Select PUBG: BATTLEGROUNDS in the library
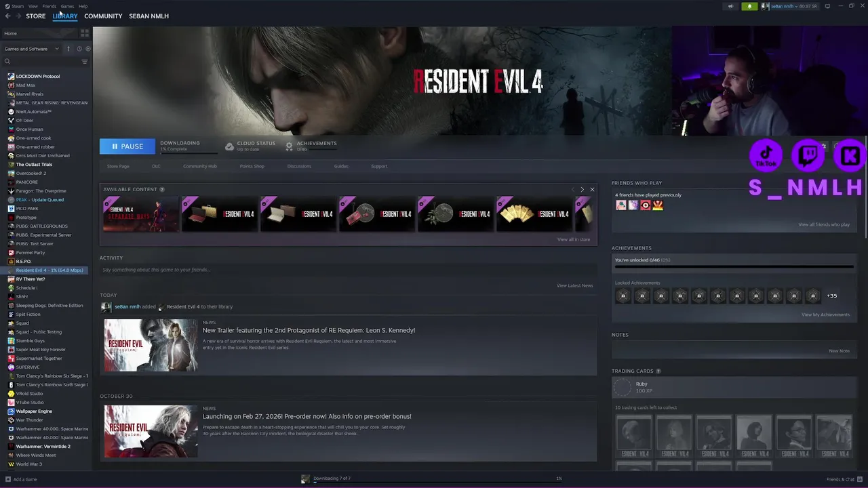The width and height of the screenshot is (868, 488). click(41, 226)
